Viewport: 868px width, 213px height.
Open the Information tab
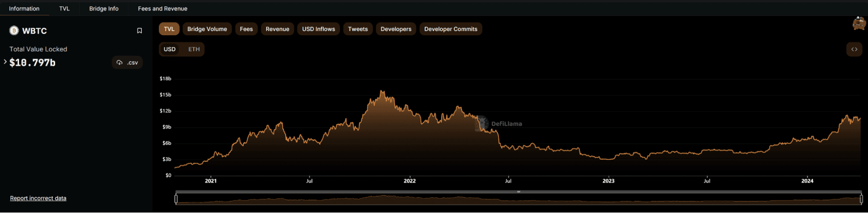(24, 9)
